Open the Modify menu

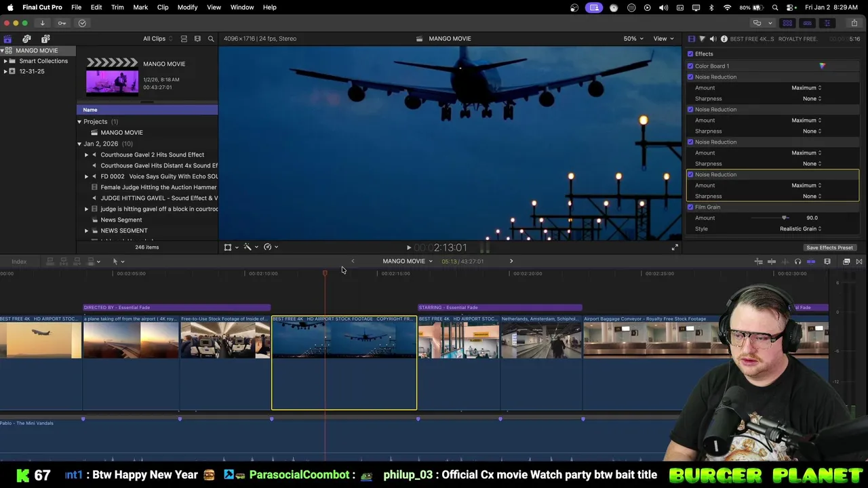pos(188,7)
